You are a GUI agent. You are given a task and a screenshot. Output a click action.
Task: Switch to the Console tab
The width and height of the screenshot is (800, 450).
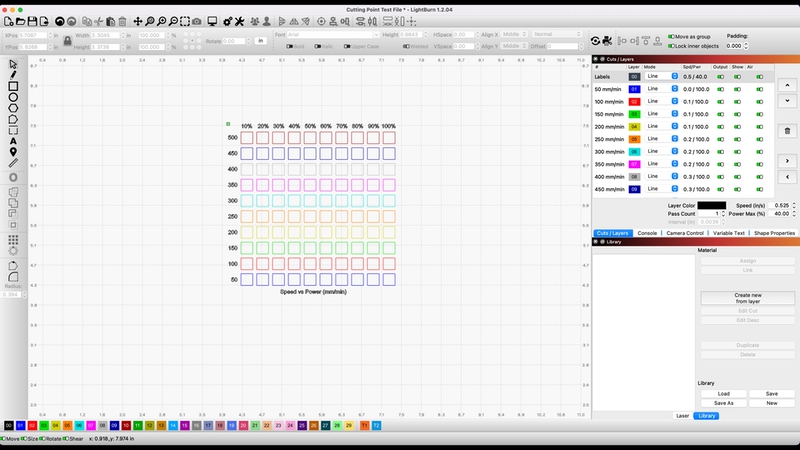point(647,232)
